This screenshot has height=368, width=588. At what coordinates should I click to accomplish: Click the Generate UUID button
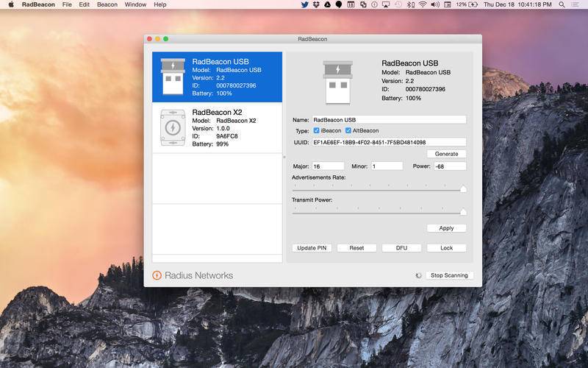[x=446, y=154]
